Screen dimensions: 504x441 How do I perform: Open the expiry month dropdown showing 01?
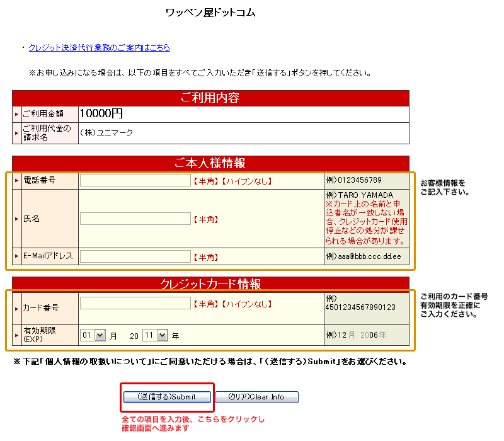point(93,336)
